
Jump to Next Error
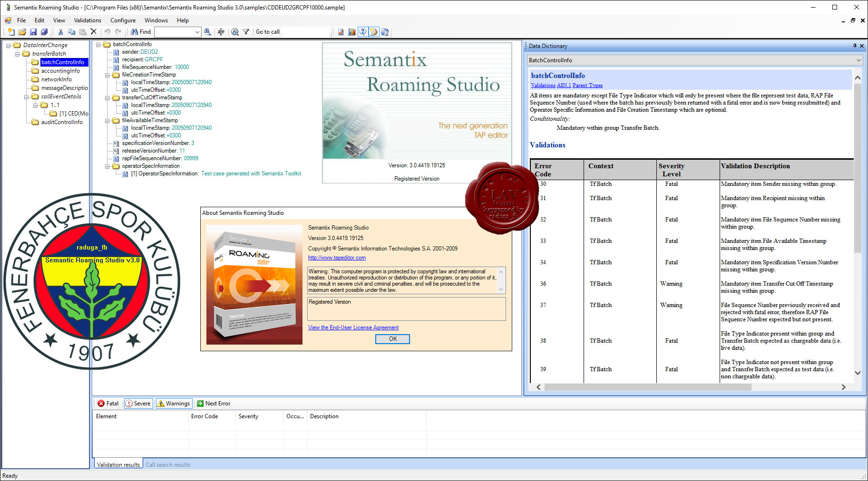coord(214,404)
